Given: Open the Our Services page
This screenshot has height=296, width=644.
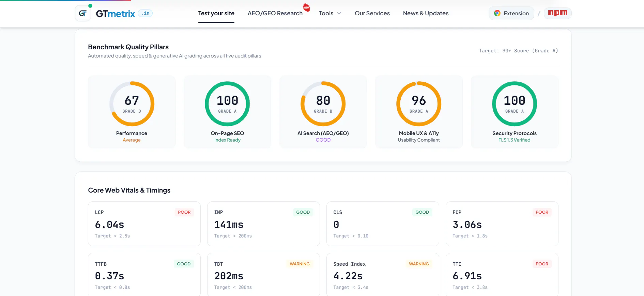Looking at the screenshot, I should pos(372,13).
